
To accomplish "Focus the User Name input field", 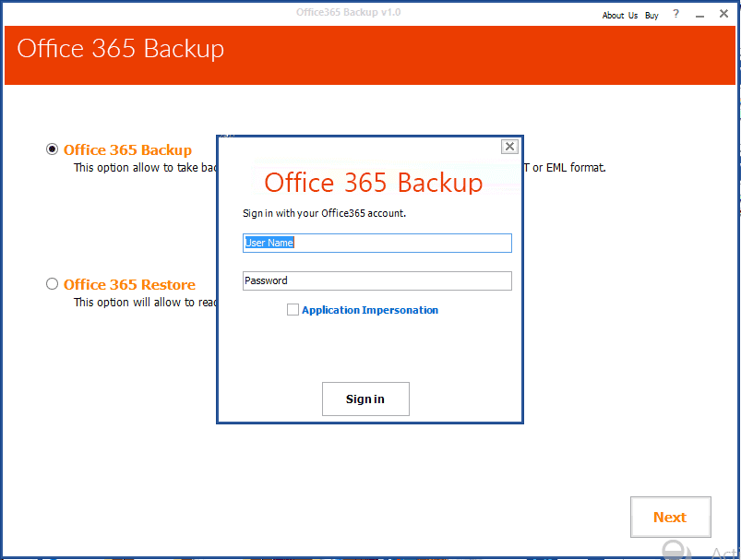I will tap(376, 243).
